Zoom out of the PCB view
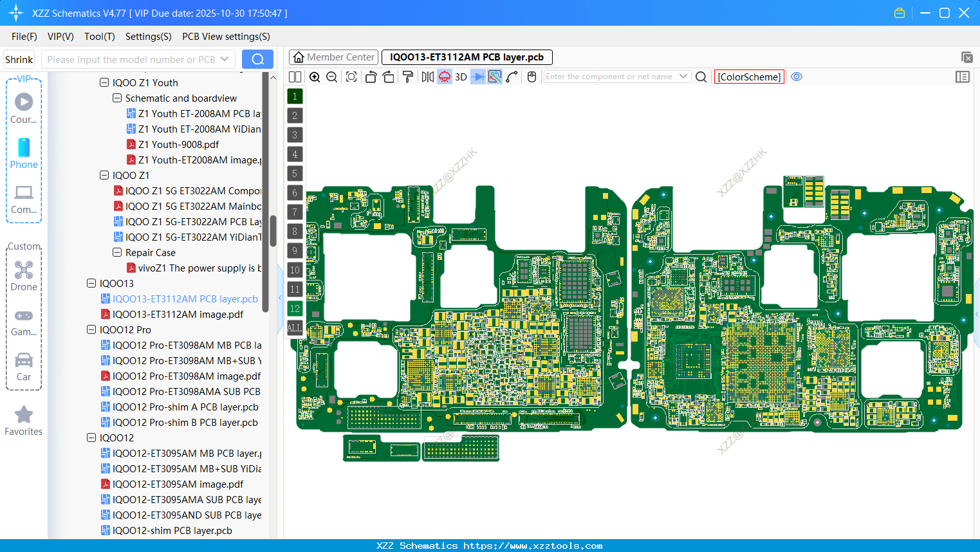The width and height of the screenshot is (980, 552). click(x=331, y=77)
